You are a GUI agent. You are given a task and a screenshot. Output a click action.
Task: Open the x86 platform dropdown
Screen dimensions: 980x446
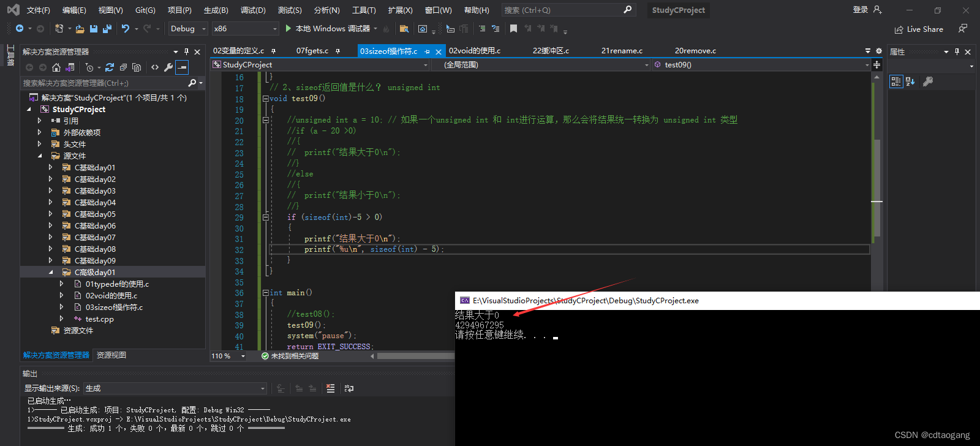245,29
